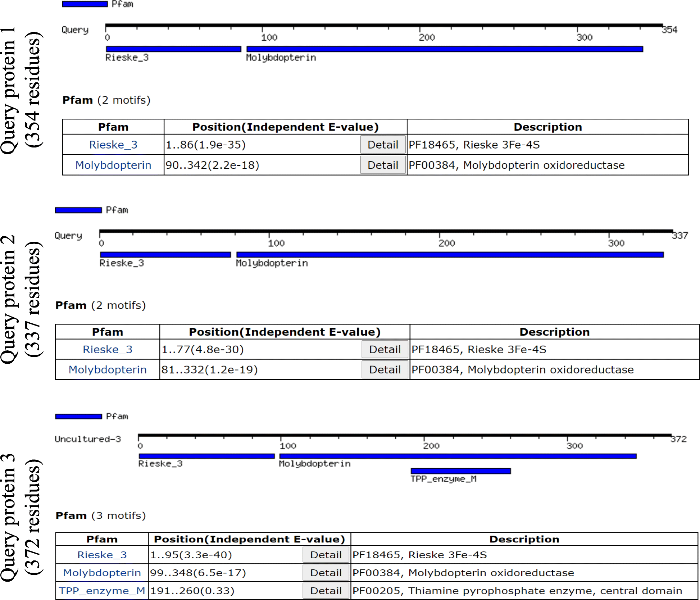Select Molybdopterin domain bar in 354-residue diagram
The image size is (700, 600).
coord(445,49)
